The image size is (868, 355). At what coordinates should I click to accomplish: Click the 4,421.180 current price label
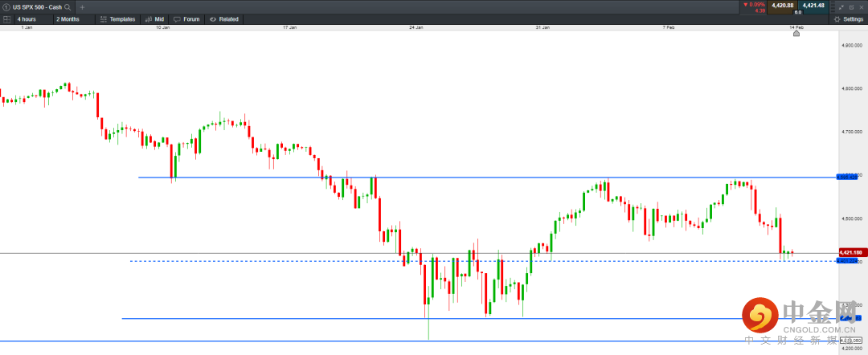pos(850,252)
